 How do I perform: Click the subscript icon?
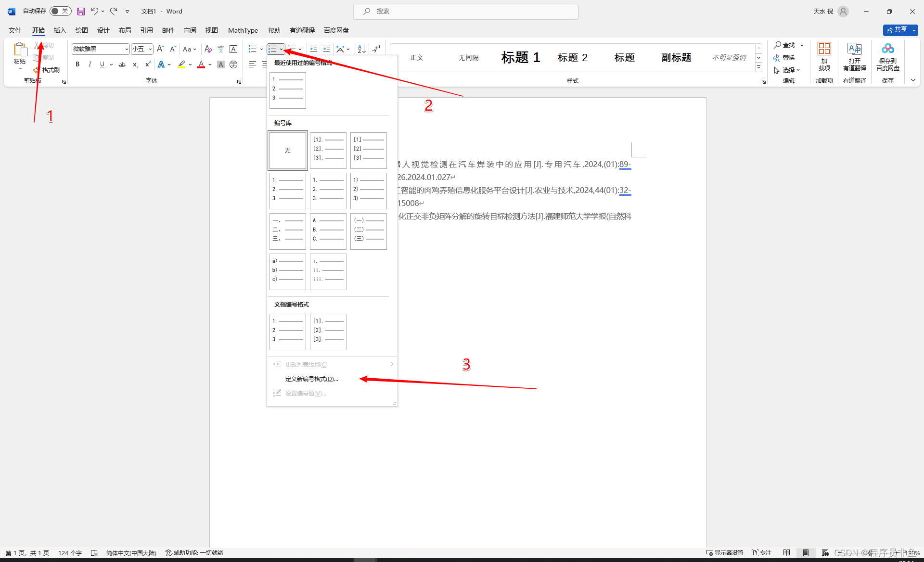point(135,64)
